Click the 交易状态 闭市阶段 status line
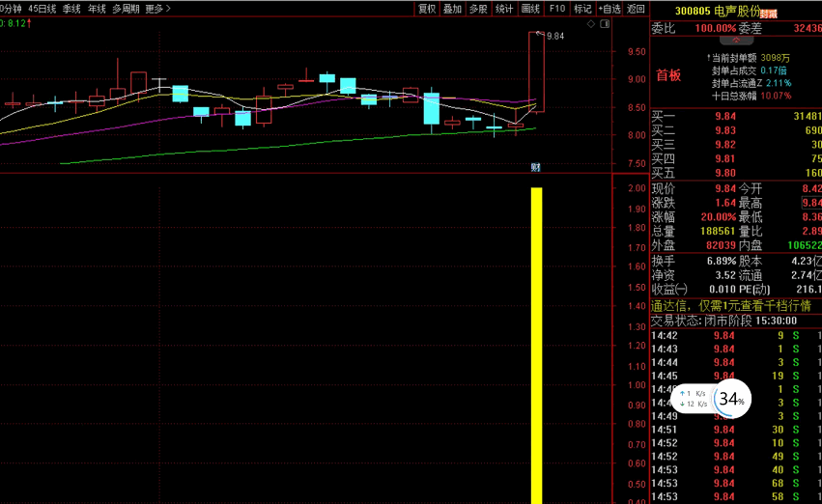This screenshot has width=822, height=504. [x=724, y=321]
